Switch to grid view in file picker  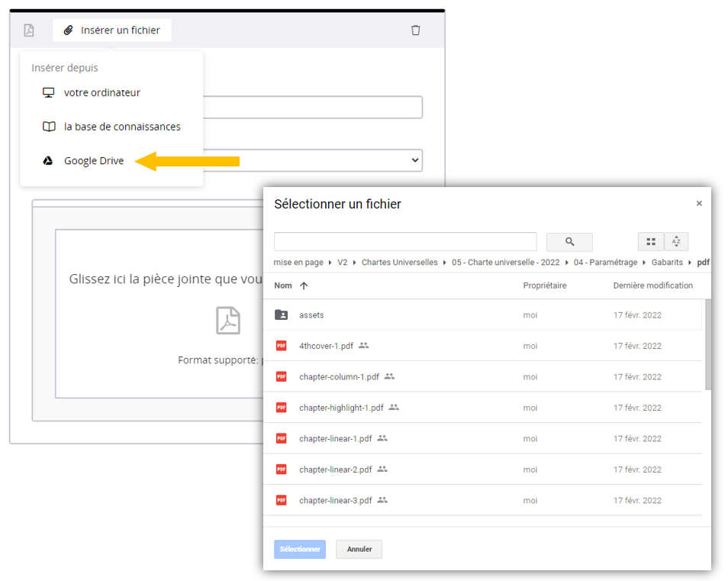point(651,242)
